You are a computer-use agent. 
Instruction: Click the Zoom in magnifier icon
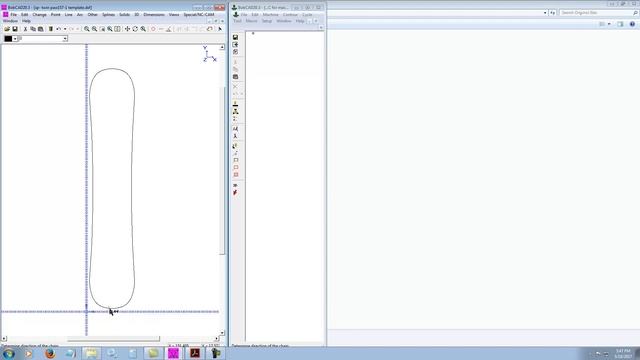pos(87,29)
